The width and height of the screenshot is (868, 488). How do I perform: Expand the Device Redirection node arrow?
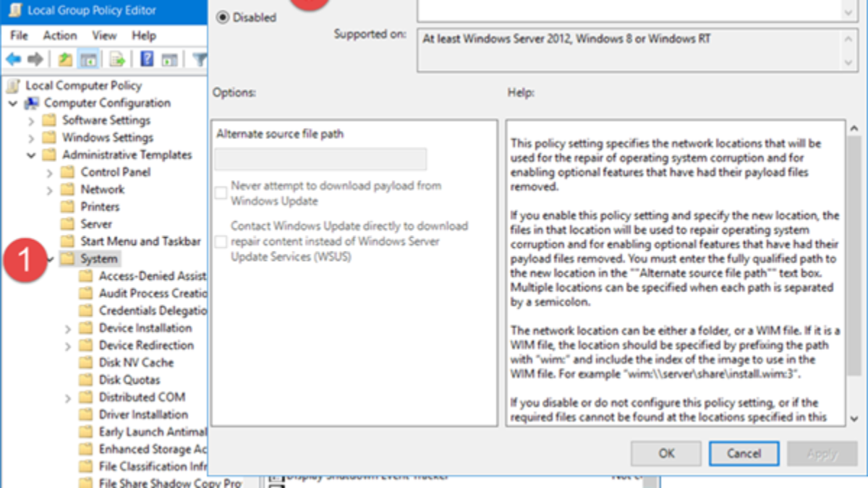coord(68,346)
